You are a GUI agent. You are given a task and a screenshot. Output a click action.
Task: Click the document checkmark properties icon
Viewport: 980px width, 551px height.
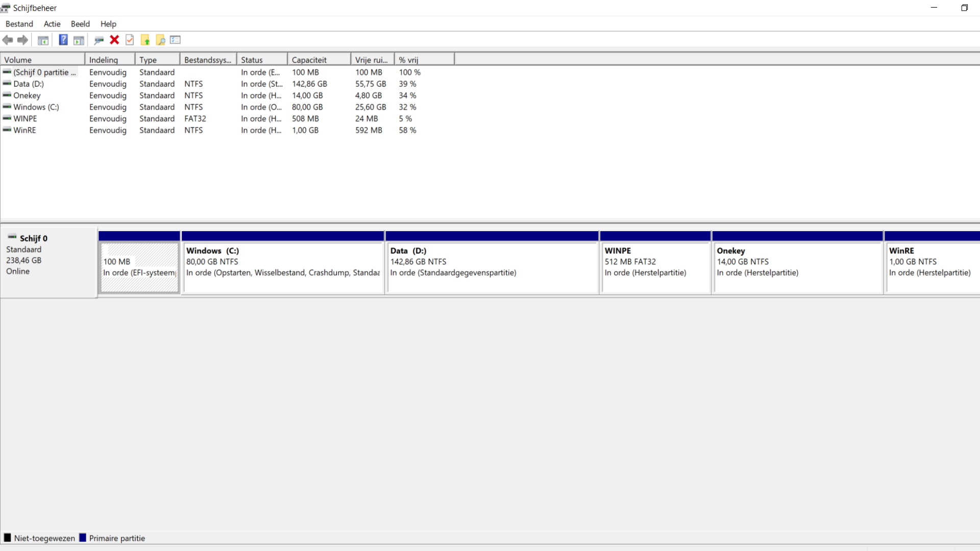click(x=130, y=40)
